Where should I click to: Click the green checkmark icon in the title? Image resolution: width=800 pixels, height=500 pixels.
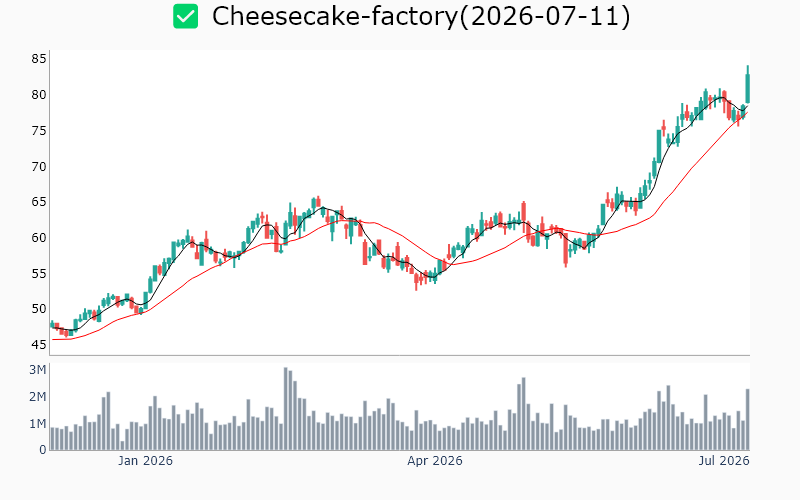[185, 16]
